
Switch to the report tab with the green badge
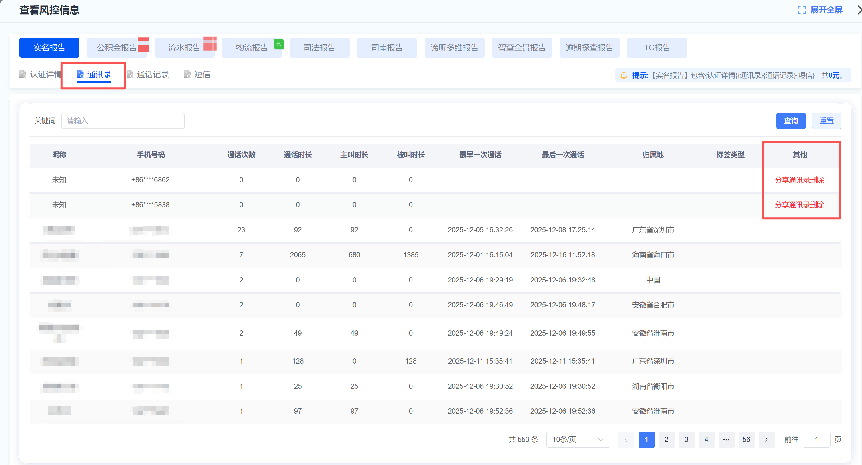[253, 48]
